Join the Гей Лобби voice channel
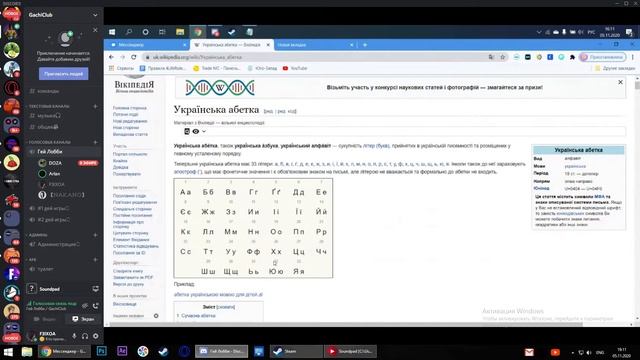The width and height of the screenshot is (640, 360). pos(63,151)
